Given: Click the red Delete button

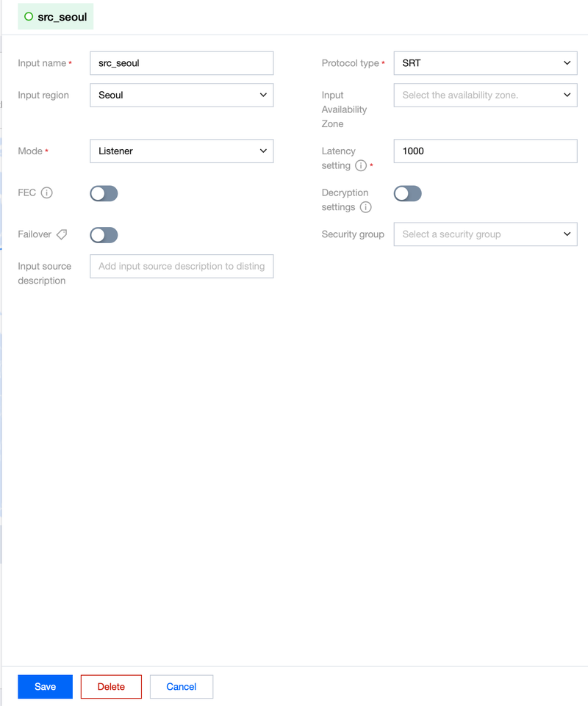Looking at the screenshot, I should click(x=111, y=687).
